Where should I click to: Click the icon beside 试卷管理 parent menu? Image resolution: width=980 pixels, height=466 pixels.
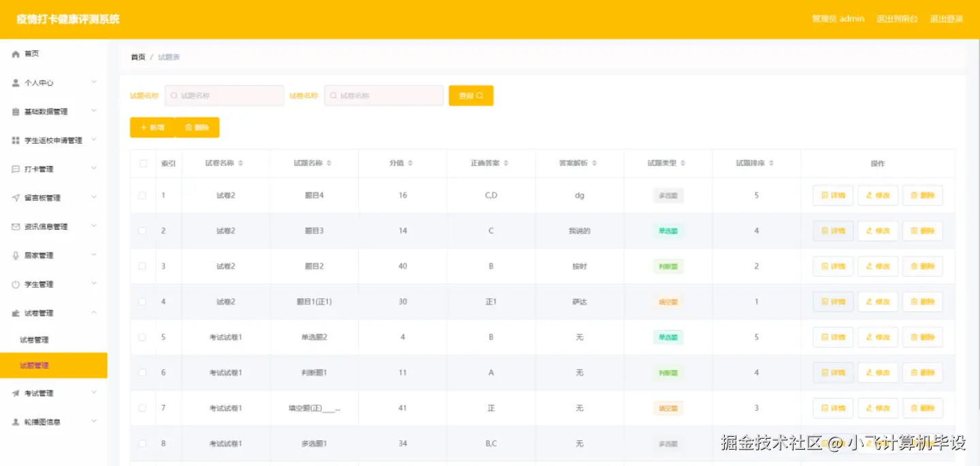[x=16, y=313]
